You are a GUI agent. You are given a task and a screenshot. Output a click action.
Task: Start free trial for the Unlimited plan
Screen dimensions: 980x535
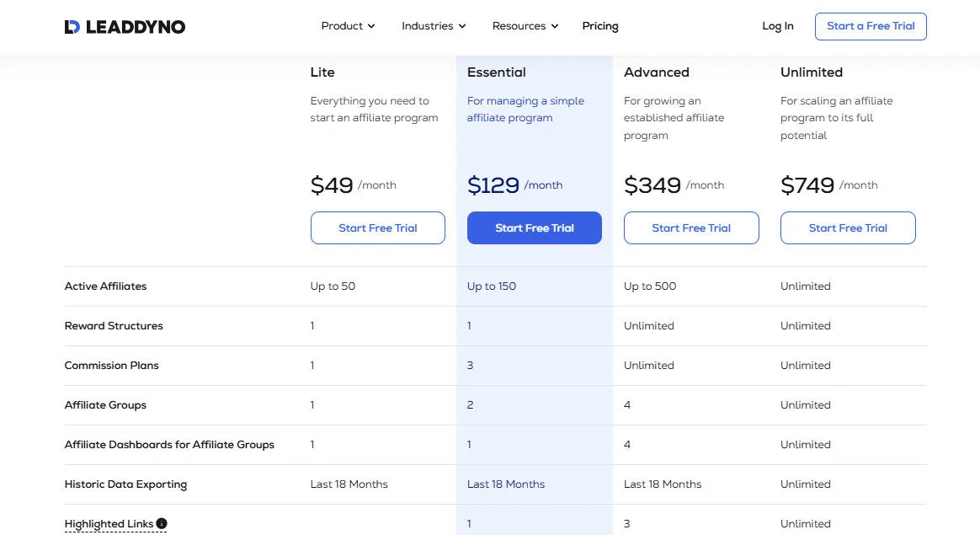tap(848, 227)
